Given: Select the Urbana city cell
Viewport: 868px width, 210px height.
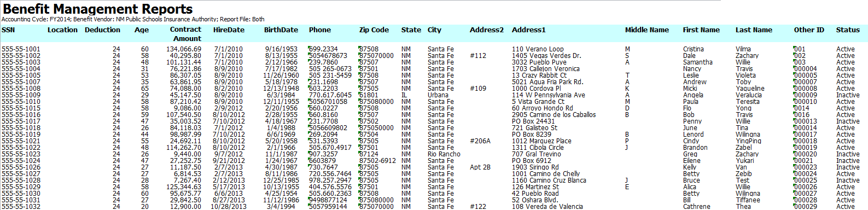Looking at the screenshot, I should [x=438, y=95].
